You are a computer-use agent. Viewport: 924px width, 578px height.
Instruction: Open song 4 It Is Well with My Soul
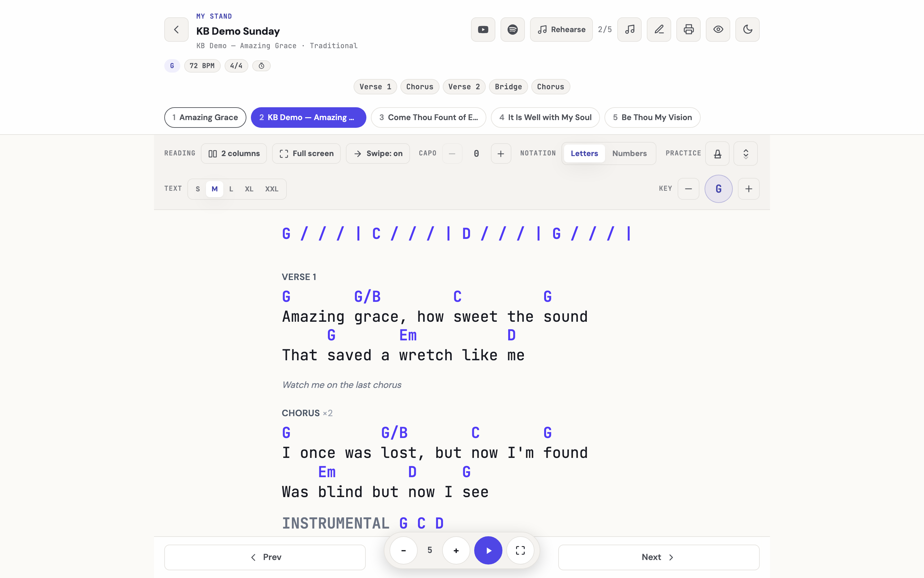545,117
